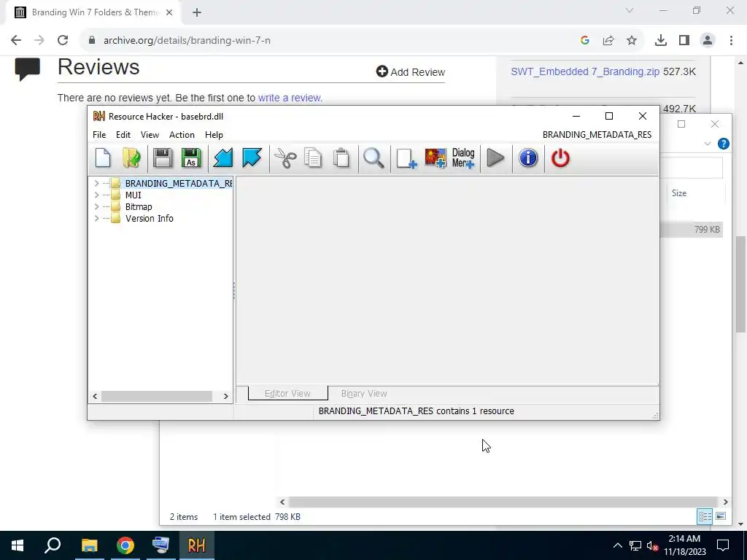747x560 pixels.
Task: Click the New blank file icon in Resource Hacker
Action: point(103,158)
